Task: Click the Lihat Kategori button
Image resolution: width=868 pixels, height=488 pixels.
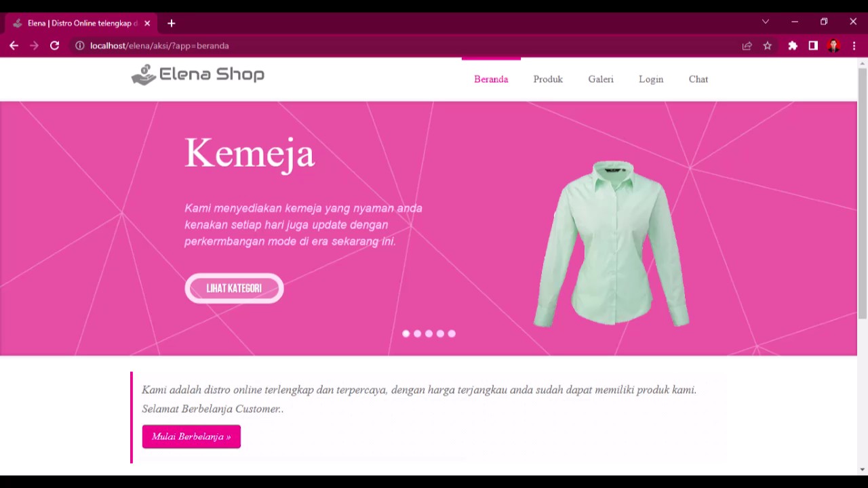Action: click(x=234, y=288)
